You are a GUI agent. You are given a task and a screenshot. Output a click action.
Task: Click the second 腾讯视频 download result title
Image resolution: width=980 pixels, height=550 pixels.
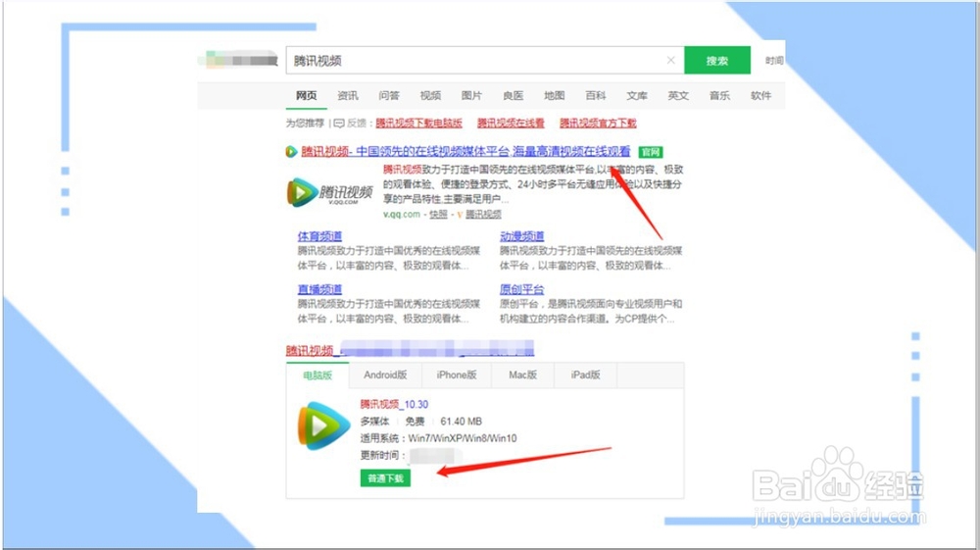(x=410, y=350)
